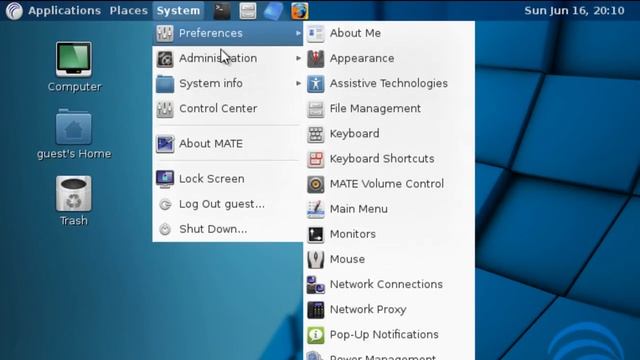The width and height of the screenshot is (640, 360).
Task: Expand the Administration submenu arrow
Action: tap(298, 58)
